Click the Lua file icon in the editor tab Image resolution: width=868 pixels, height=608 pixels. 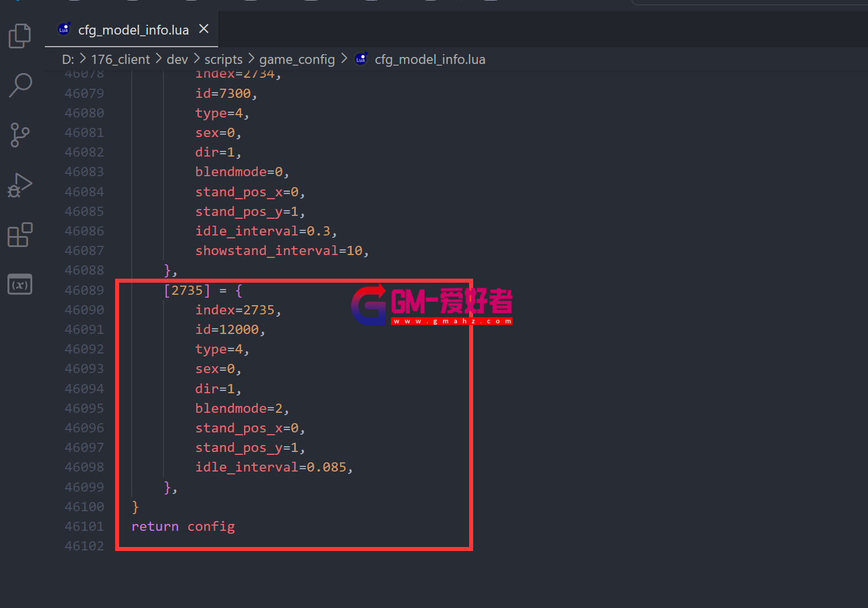point(64,29)
